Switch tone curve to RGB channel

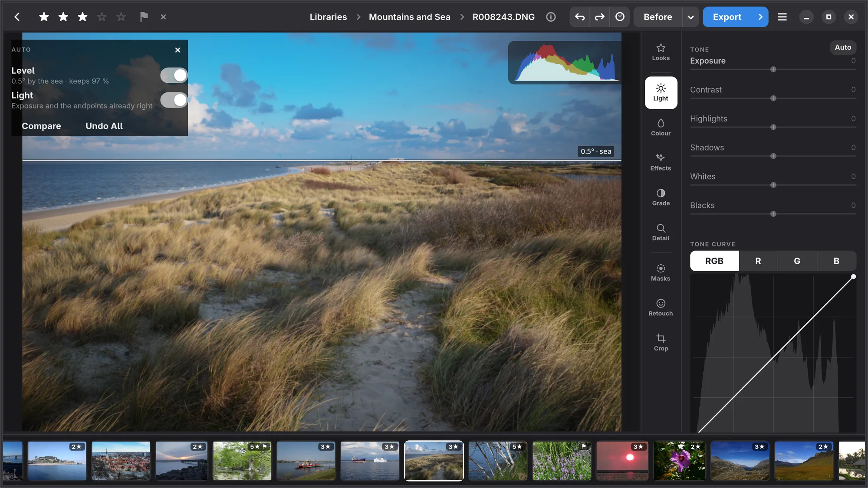coord(714,261)
